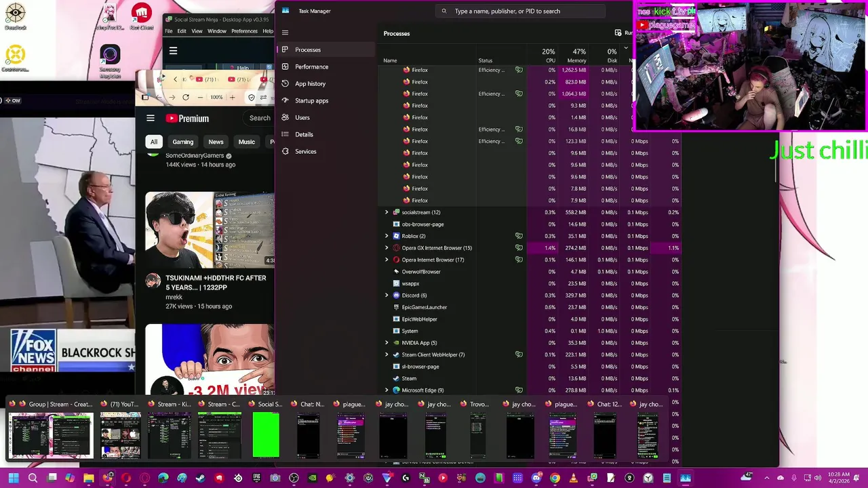This screenshot has height=488, width=868.
Task: Click Windows Start button
Action: click(x=14, y=478)
